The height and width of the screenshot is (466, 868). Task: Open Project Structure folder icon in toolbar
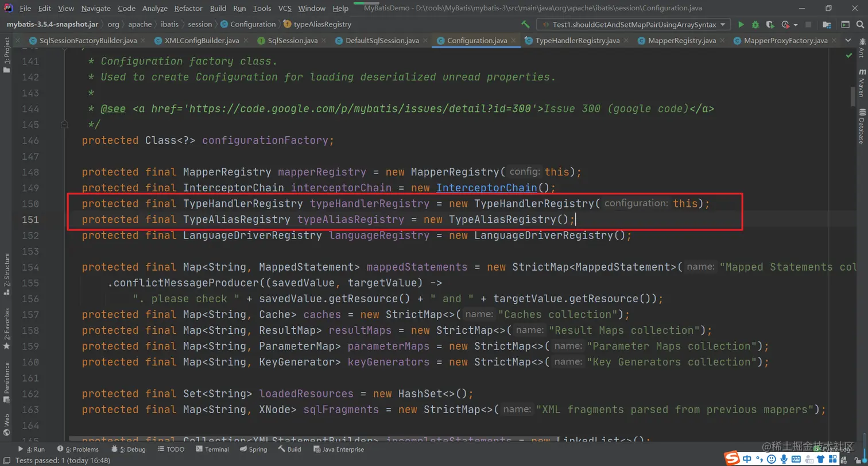pyautogui.click(x=827, y=25)
